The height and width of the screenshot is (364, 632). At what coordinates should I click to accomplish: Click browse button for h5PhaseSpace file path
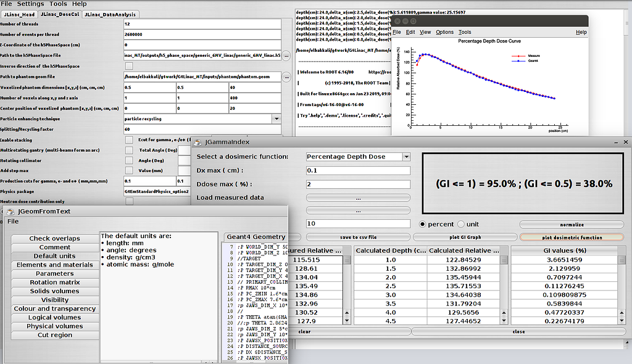(x=286, y=56)
